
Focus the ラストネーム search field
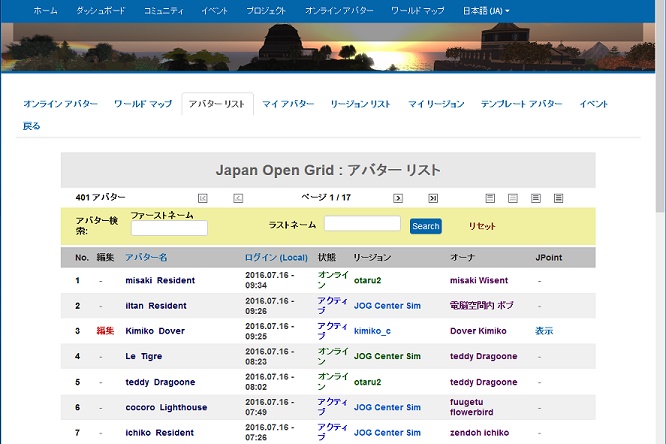[x=362, y=223]
